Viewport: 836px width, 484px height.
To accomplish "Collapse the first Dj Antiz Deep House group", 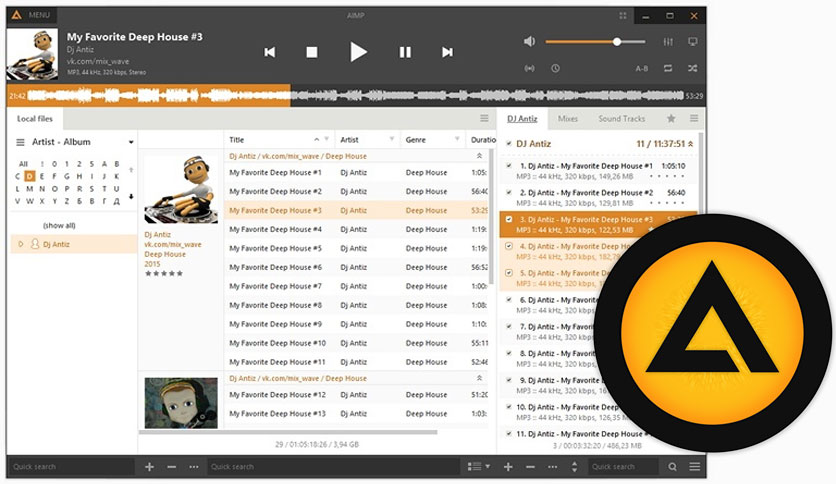I will (x=479, y=156).
